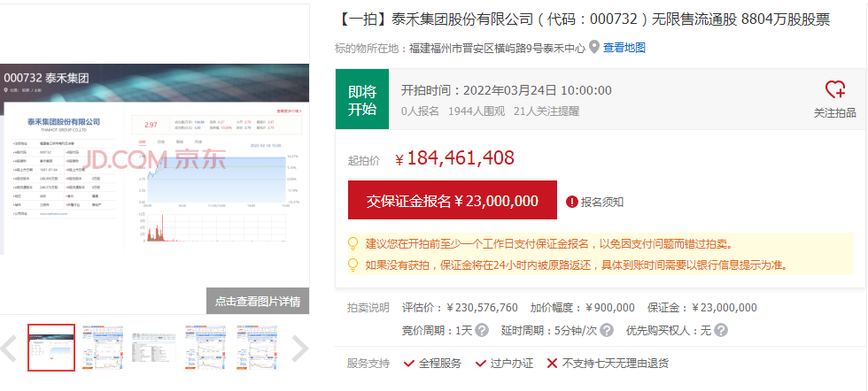
Task: Click the checkmark icon beside 全程服务
Action: coord(409,364)
